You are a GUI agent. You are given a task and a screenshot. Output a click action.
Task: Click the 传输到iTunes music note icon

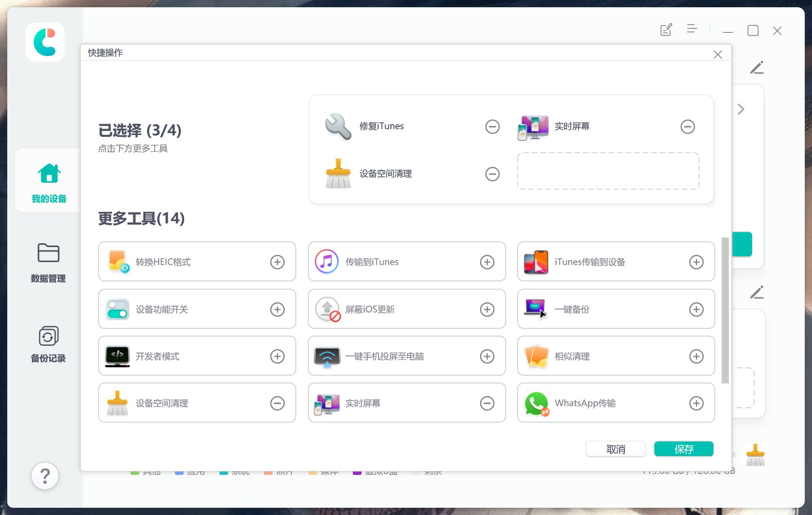(327, 262)
